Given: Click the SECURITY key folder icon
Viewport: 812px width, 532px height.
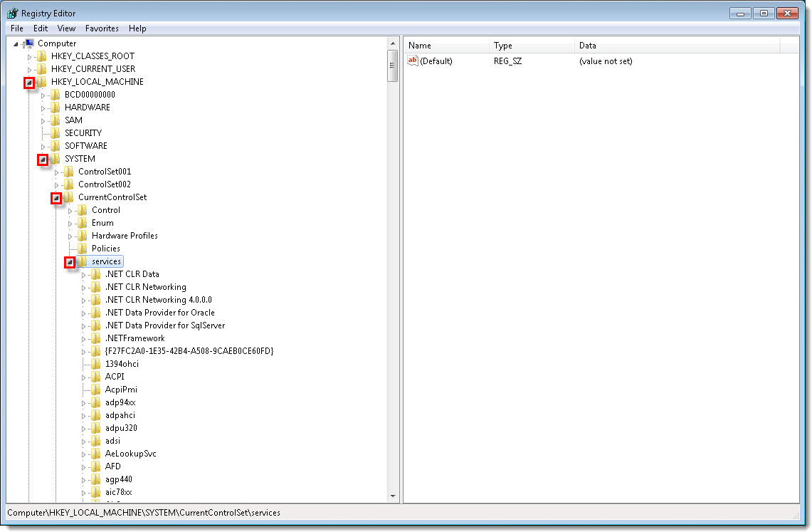Looking at the screenshot, I should [x=56, y=132].
